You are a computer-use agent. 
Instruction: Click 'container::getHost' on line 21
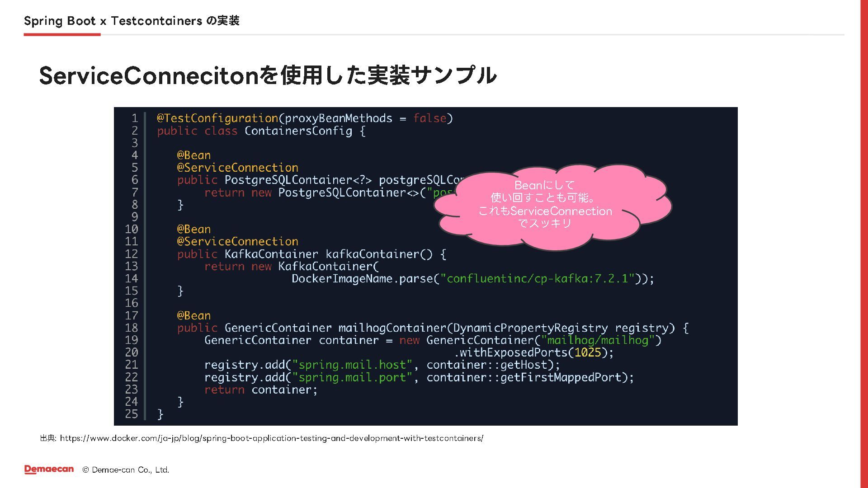click(487, 365)
